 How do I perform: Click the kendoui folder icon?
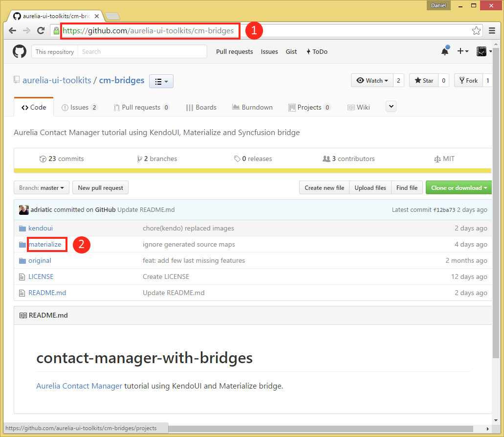click(22, 229)
